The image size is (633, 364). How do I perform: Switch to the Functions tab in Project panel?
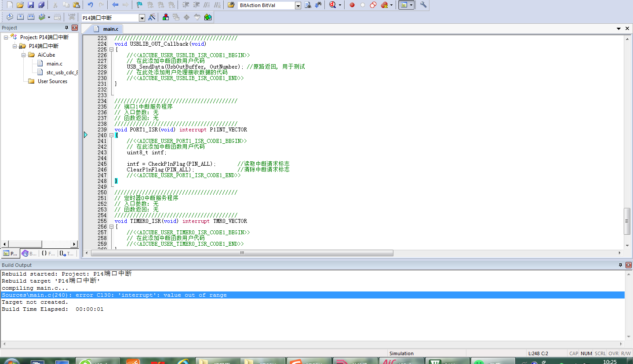(x=48, y=254)
